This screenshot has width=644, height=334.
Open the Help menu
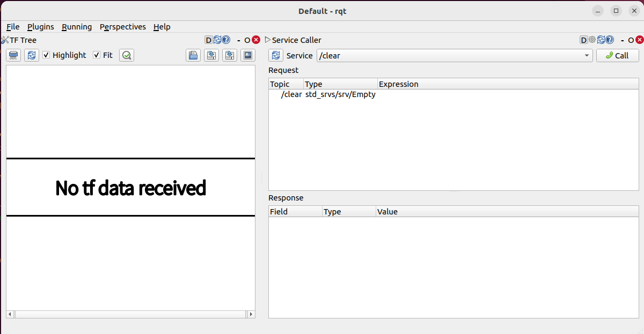pyautogui.click(x=162, y=27)
